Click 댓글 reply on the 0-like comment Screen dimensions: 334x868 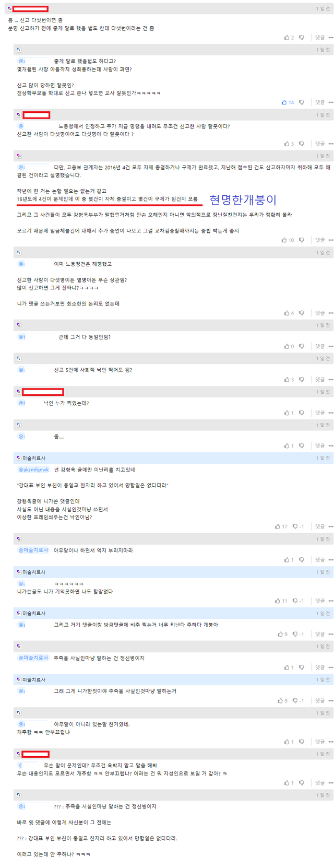(319, 346)
